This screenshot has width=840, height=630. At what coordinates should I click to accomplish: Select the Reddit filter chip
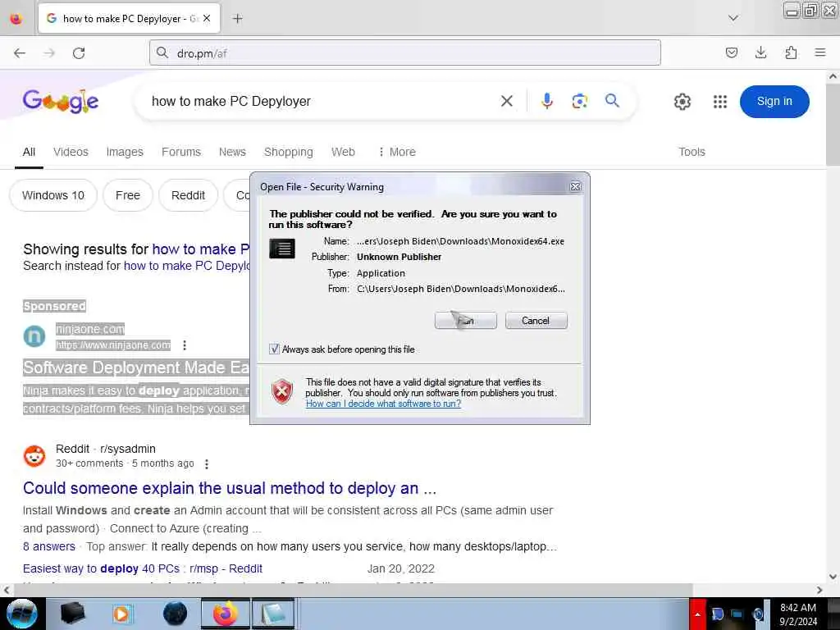(x=188, y=195)
